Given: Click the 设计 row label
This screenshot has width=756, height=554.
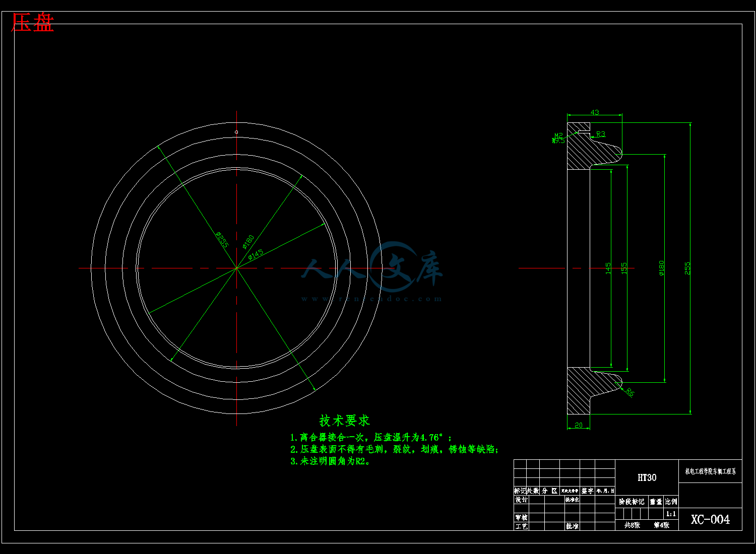Looking at the screenshot, I should [x=521, y=500].
